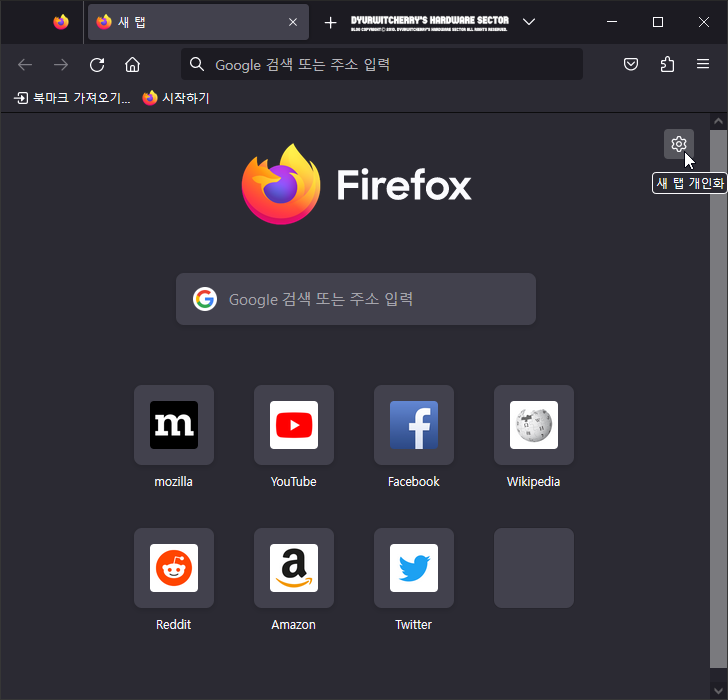The height and width of the screenshot is (700, 728).
Task: Open the mozilla shortcut tile
Action: point(174,425)
